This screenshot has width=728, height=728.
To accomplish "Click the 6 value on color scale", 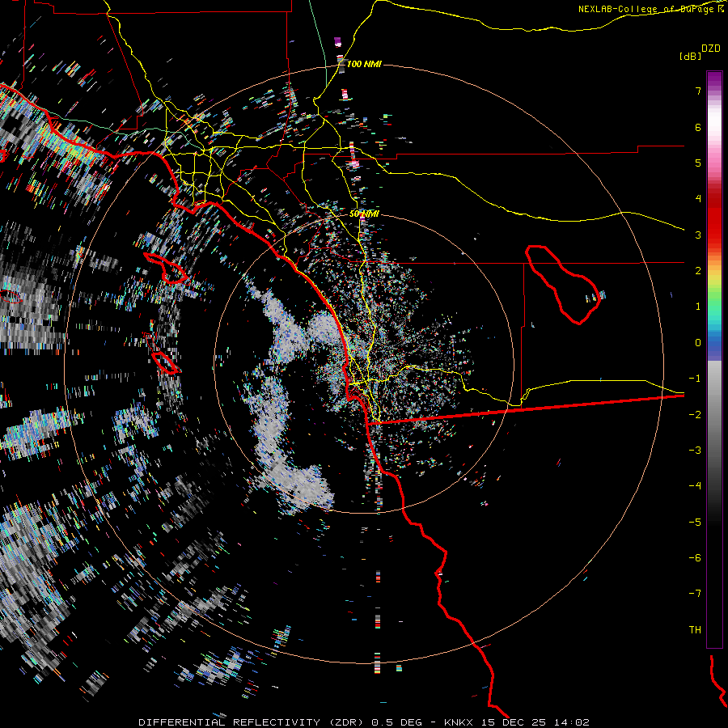I will 698,127.
